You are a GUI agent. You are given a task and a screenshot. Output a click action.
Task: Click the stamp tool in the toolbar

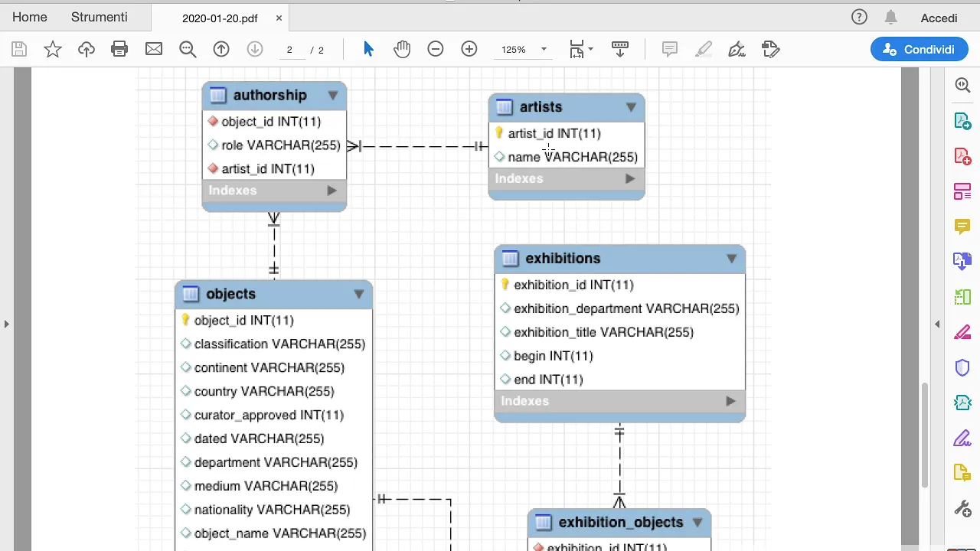(x=771, y=50)
